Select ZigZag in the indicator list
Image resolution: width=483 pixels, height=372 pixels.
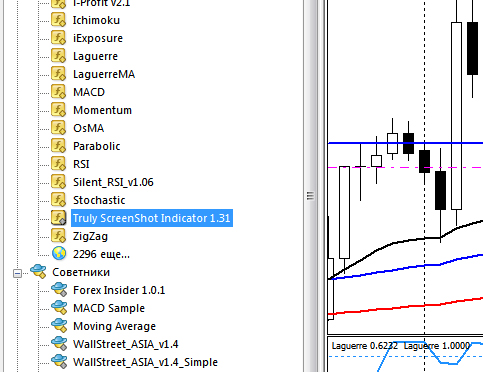90,236
